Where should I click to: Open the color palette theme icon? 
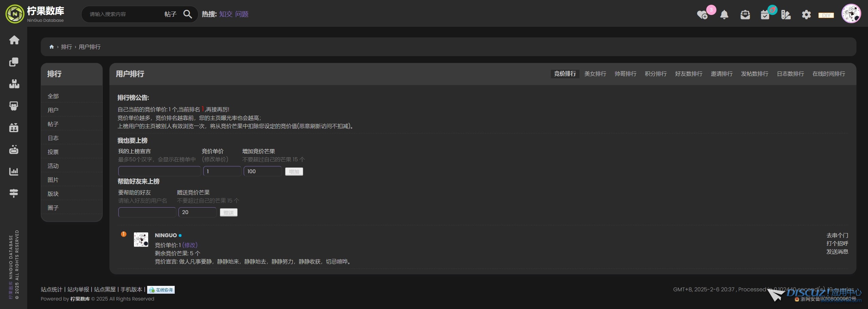786,15
